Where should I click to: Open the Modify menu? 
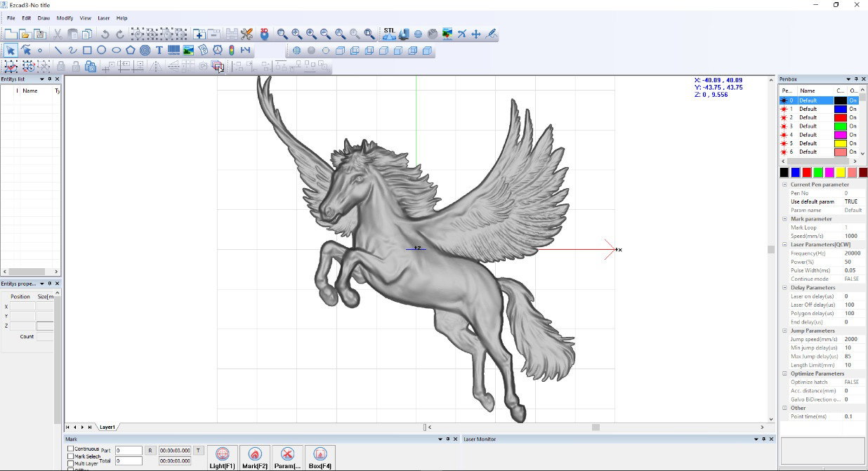click(65, 18)
